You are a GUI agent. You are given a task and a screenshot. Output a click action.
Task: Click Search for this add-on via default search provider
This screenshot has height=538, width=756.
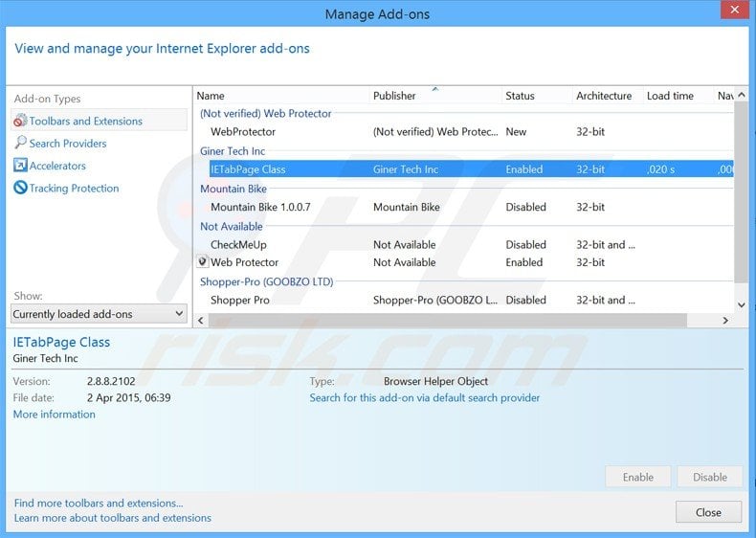(424, 397)
